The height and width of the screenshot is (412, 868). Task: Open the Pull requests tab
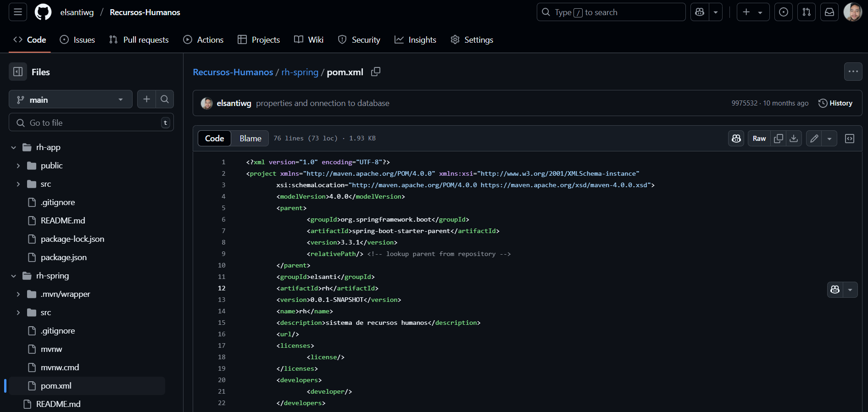coord(139,40)
